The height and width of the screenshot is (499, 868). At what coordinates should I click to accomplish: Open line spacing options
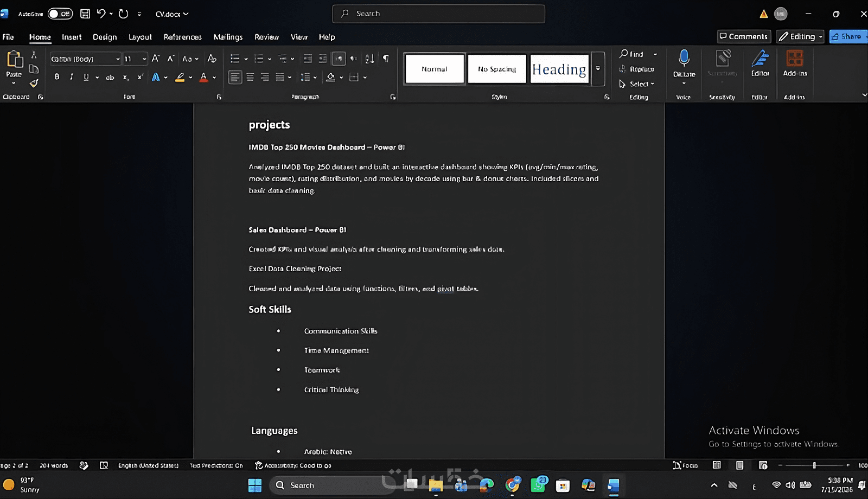tap(308, 78)
